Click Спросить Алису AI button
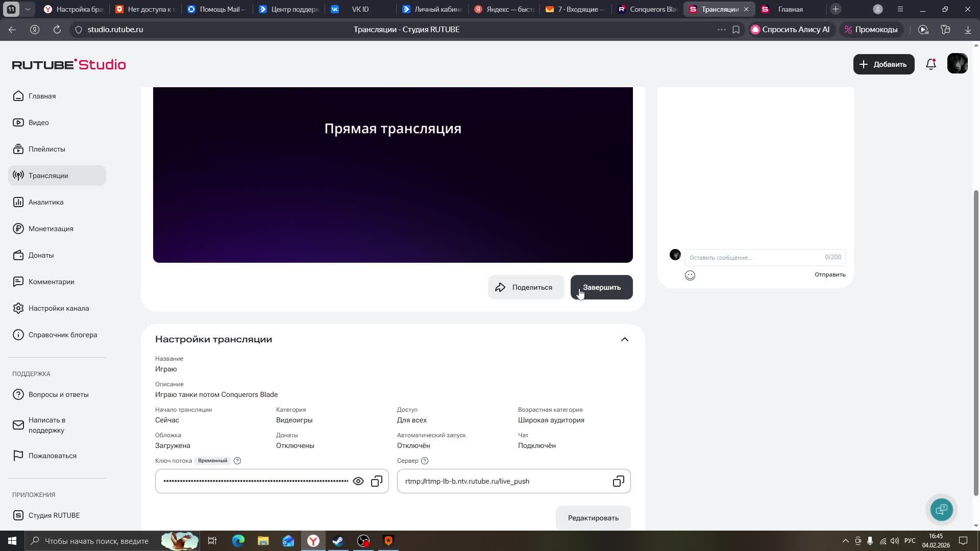The image size is (980, 551). point(791,30)
